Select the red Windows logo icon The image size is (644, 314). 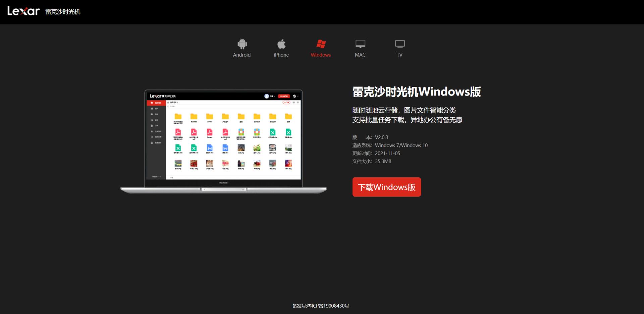[x=320, y=44]
